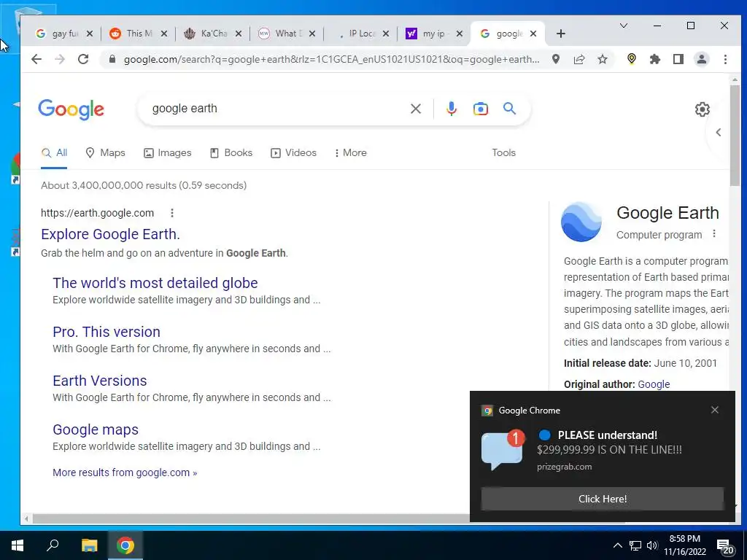Open the Extensions puzzle piece menu
This screenshot has width=747, height=560.
tap(655, 59)
